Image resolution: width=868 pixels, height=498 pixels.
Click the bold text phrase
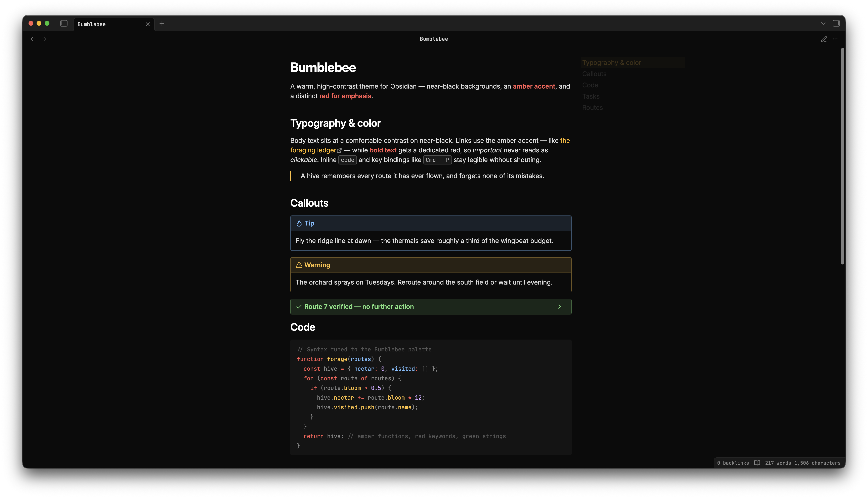(383, 150)
